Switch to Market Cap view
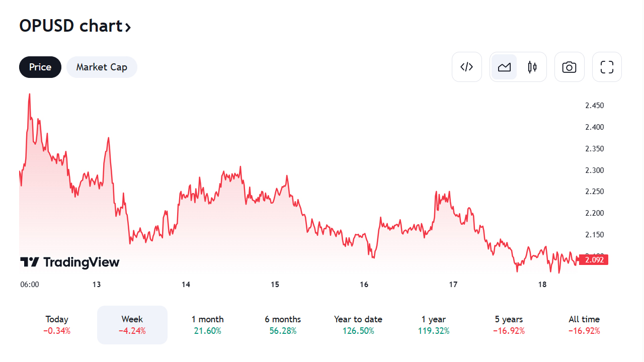 click(102, 67)
